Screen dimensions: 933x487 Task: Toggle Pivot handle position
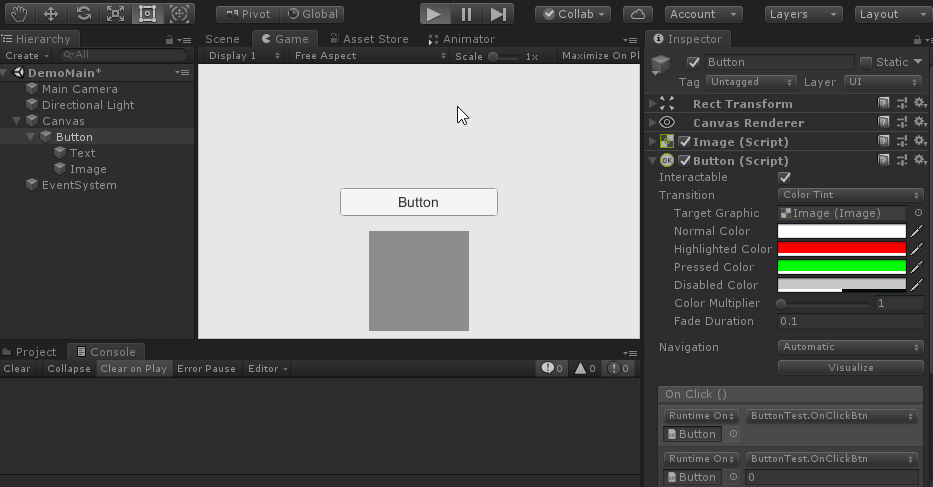(248, 14)
